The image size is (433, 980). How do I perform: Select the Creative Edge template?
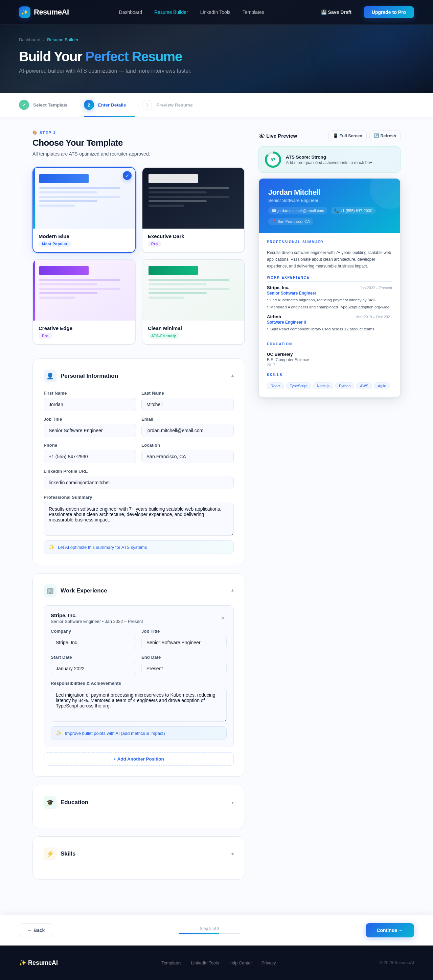pos(84,302)
